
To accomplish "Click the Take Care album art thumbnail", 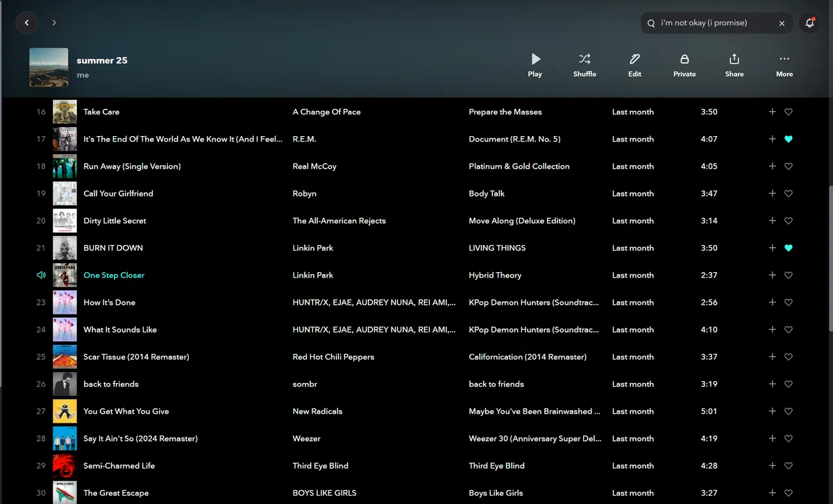I will [x=65, y=112].
